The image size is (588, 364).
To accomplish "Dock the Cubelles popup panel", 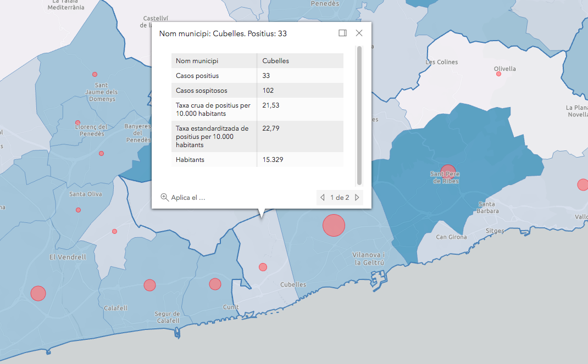I will point(342,33).
